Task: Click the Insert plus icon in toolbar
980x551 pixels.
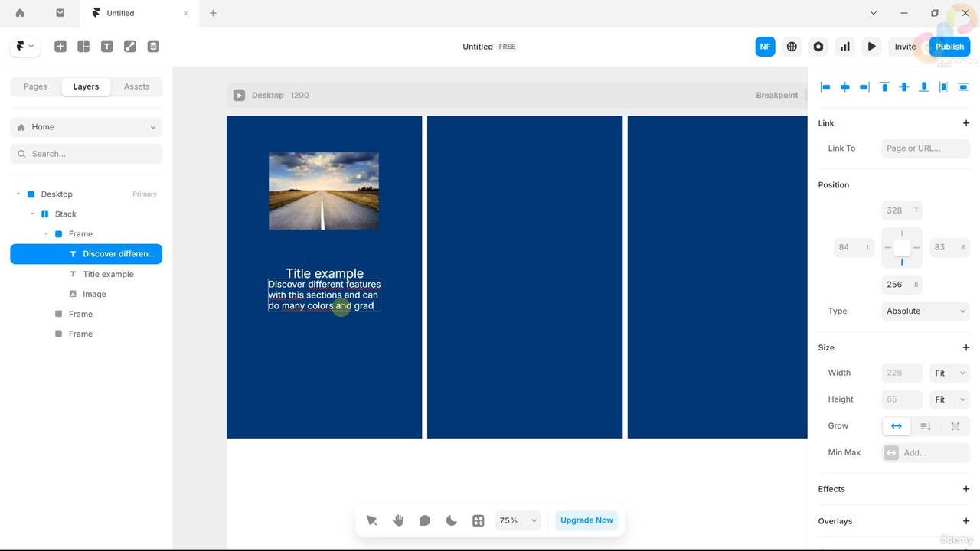Action: click(60, 47)
